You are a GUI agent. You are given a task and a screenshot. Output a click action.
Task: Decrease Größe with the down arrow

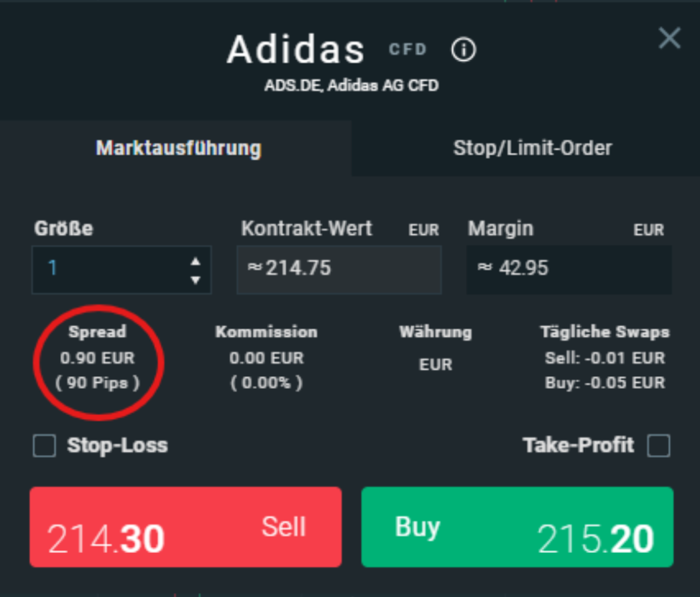pos(195,279)
